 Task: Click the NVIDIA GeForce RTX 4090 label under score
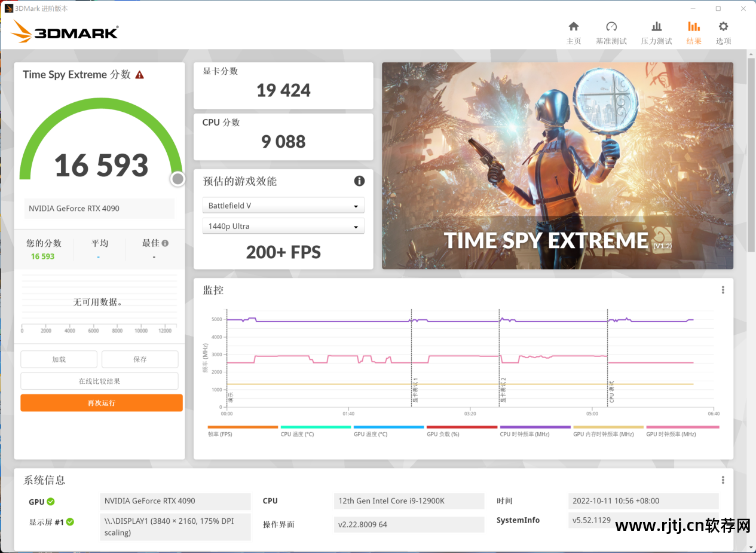(x=99, y=209)
